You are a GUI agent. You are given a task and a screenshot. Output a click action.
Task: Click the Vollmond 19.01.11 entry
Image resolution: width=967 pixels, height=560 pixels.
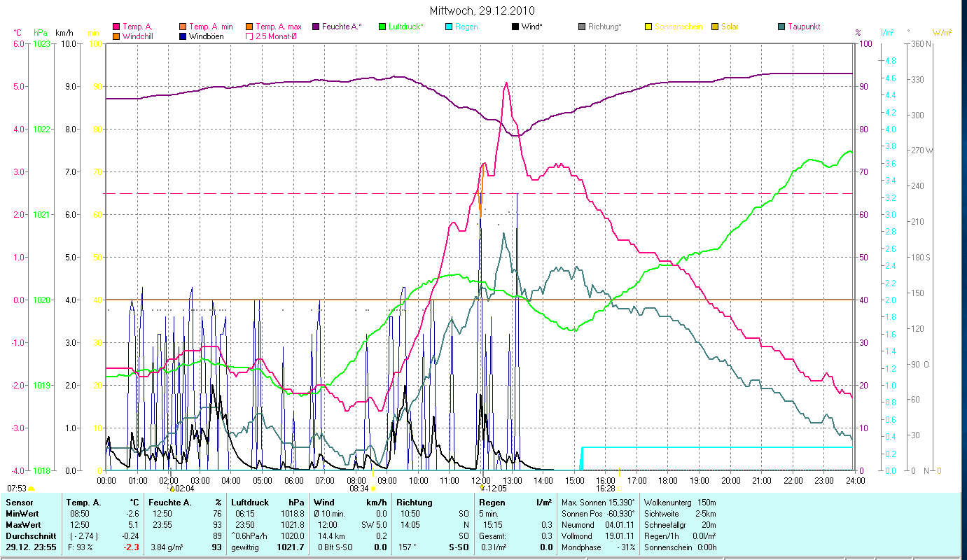tap(598, 536)
